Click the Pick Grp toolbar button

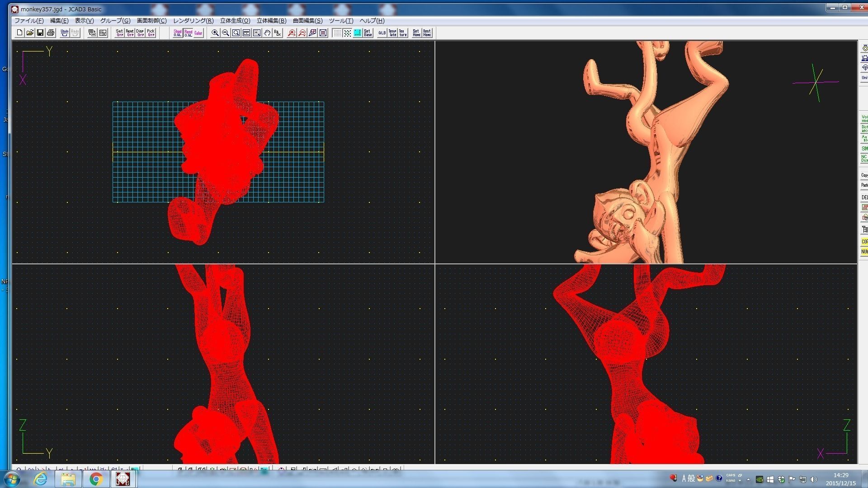tap(151, 33)
